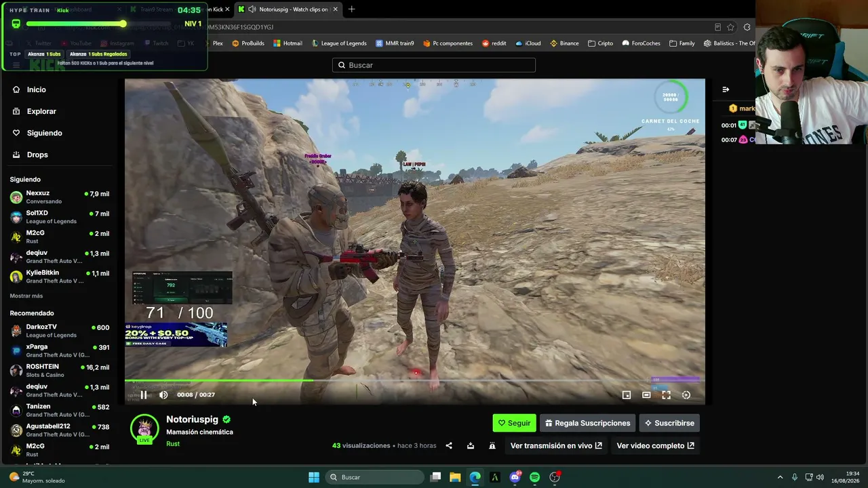Open ROSHTEIN in recommended channels

click(60, 371)
